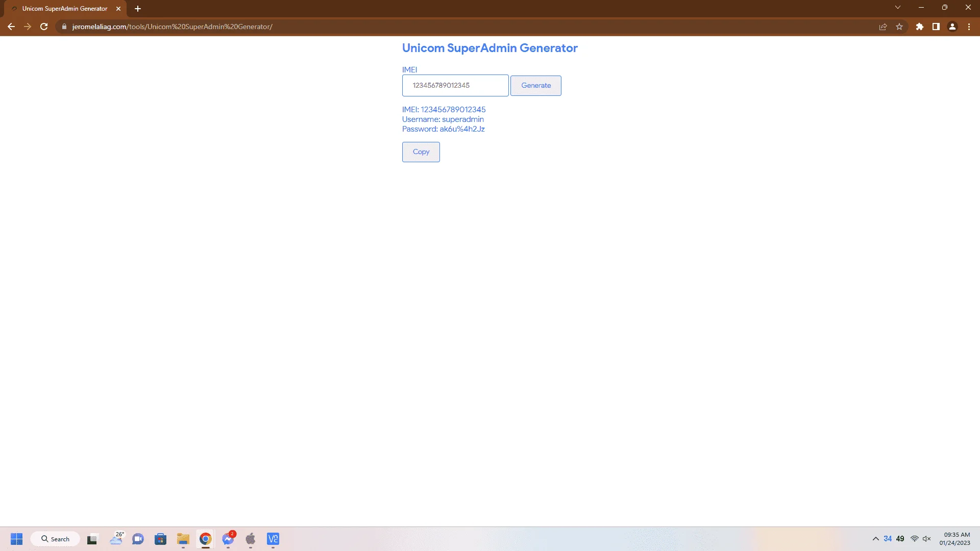Open the Chat app in taskbar

tap(138, 539)
